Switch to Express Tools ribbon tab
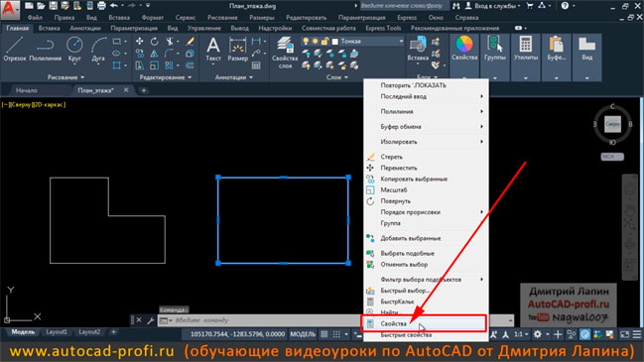This screenshot has width=644, height=362. pyautogui.click(x=383, y=29)
